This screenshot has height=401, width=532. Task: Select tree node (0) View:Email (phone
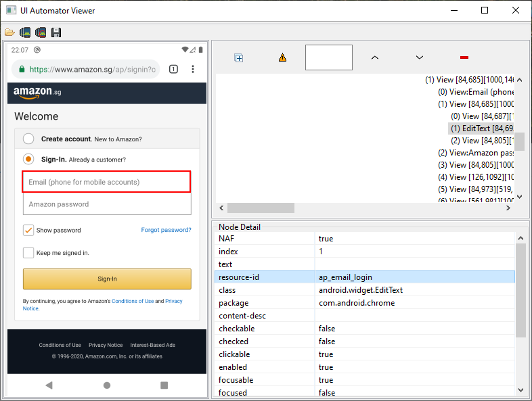pyautogui.click(x=476, y=92)
